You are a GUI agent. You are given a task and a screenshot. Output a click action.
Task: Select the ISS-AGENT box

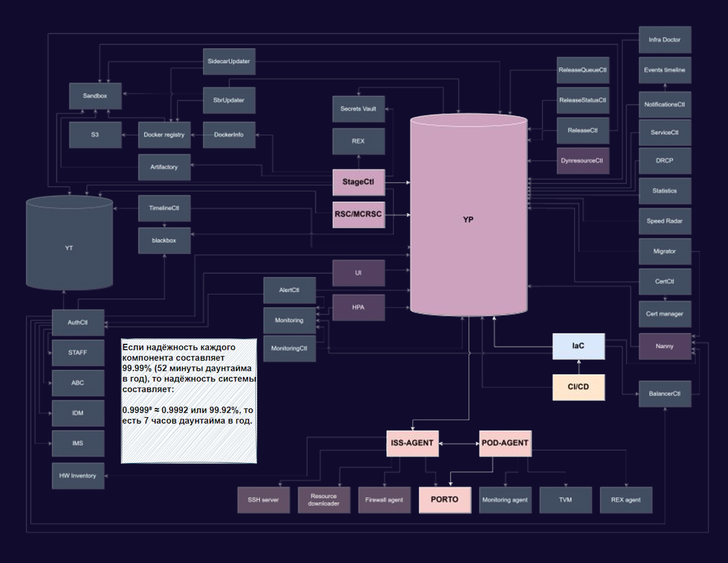click(413, 444)
